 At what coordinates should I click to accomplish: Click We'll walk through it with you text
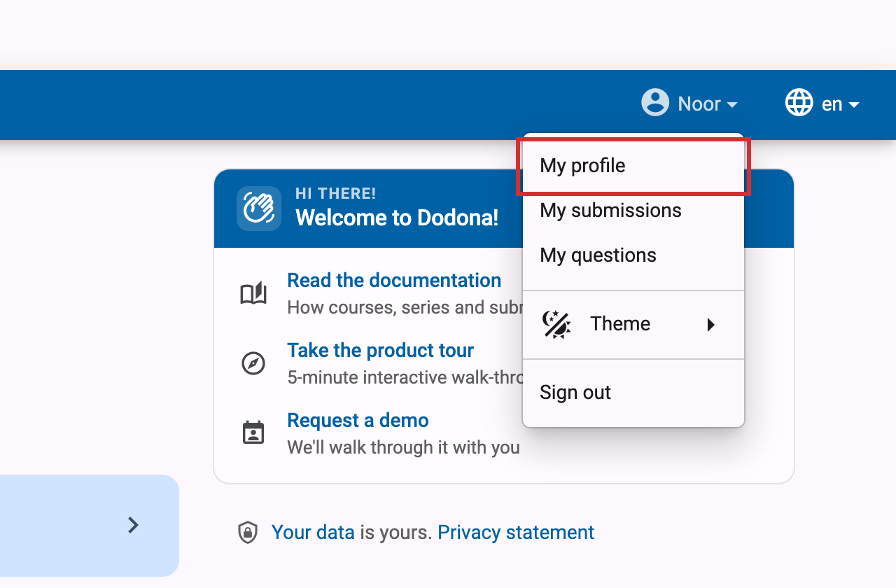403,447
